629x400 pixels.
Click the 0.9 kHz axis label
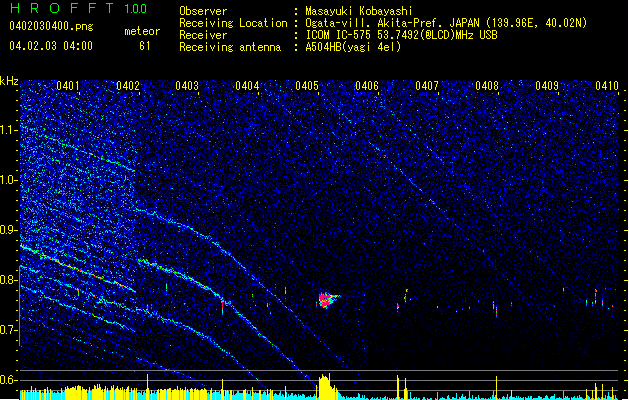pyautogui.click(x=8, y=230)
